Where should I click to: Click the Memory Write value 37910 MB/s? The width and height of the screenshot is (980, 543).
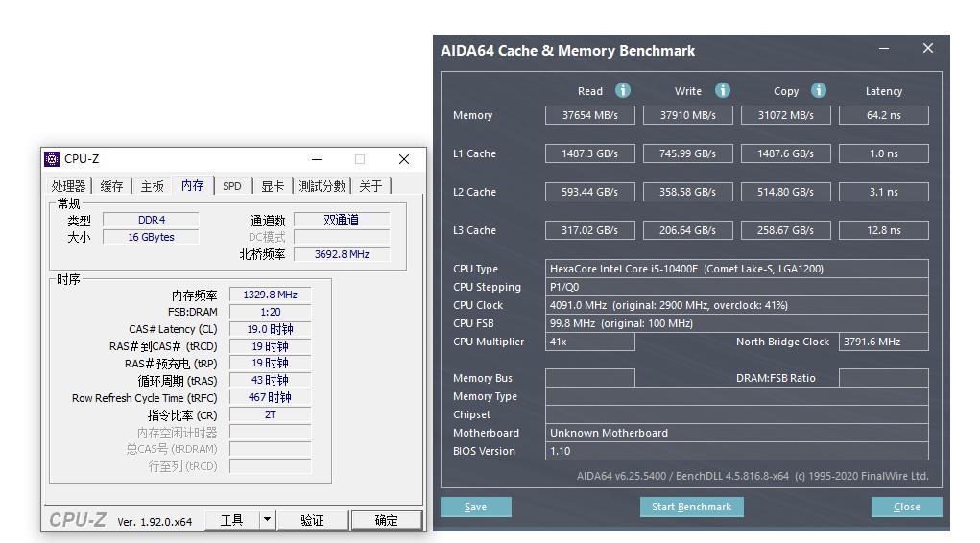point(687,115)
